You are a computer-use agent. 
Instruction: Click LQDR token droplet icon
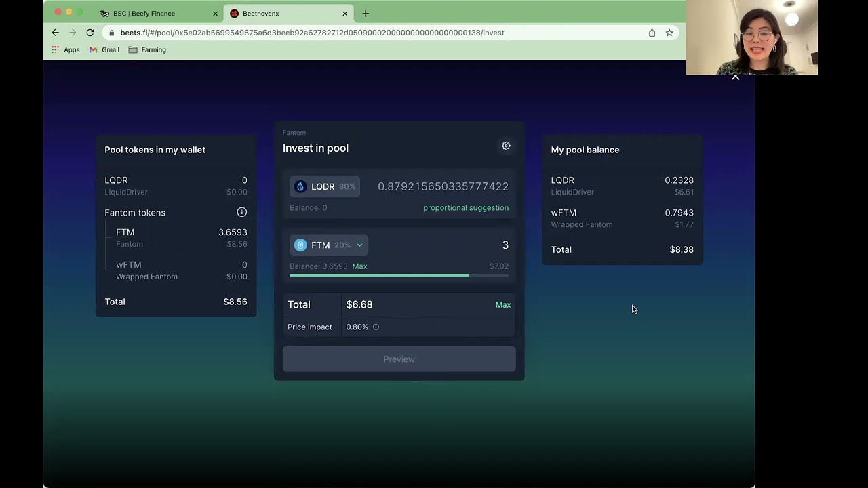click(x=300, y=186)
